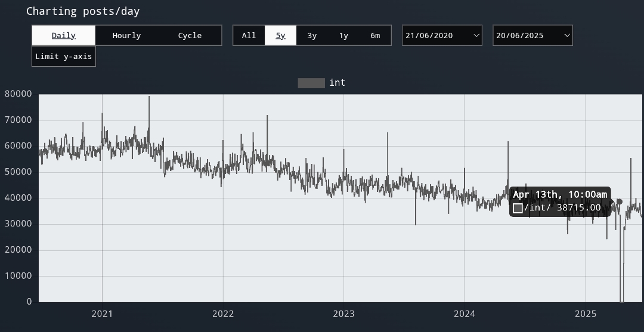
Task: Click the 2021 x-axis label
Action: pos(103,314)
